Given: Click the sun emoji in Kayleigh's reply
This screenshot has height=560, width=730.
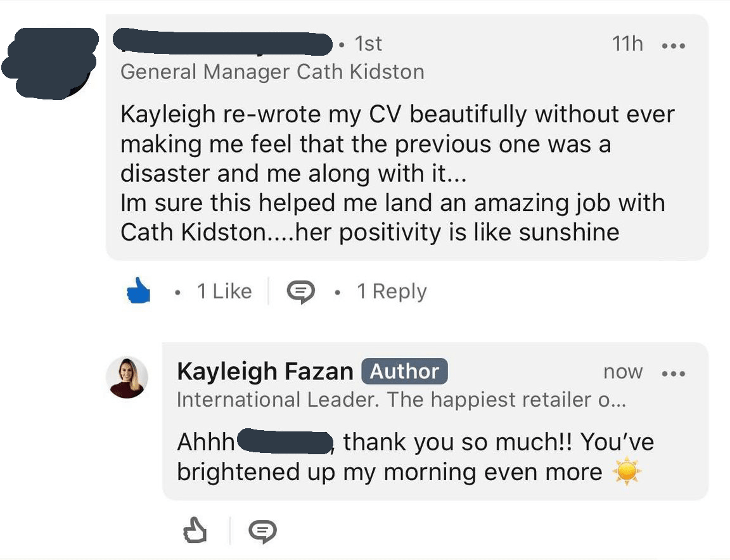Looking at the screenshot, I should [627, 473].
